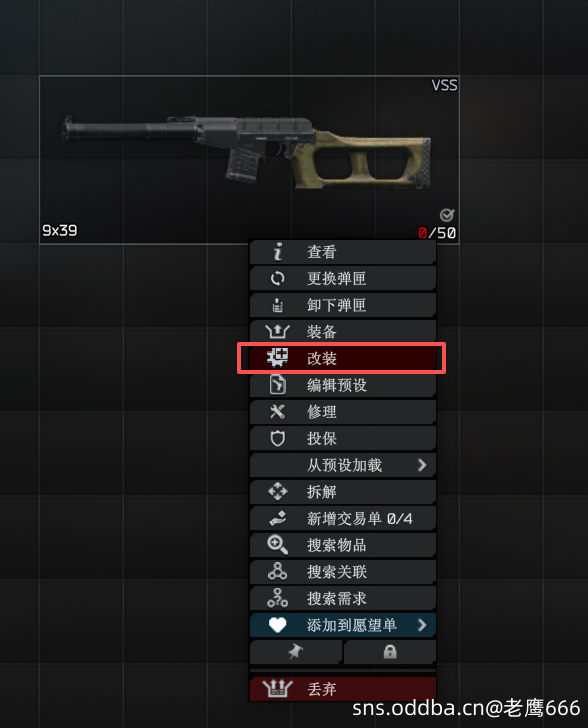Screen dimensions: 588x728
Task: Click the equip icon next to 装备
Action: 277,332
